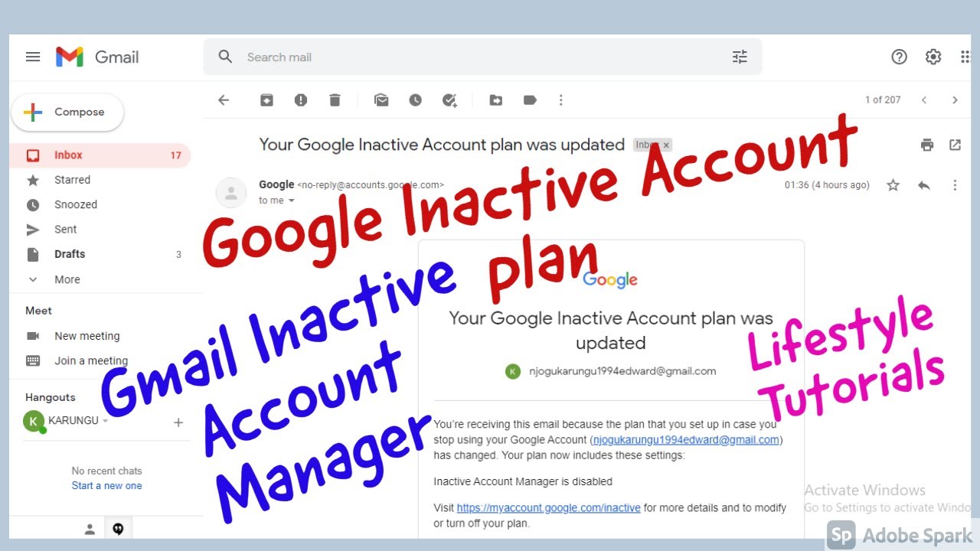
Task: Add this email to Tasks
Action: point(450,100)
